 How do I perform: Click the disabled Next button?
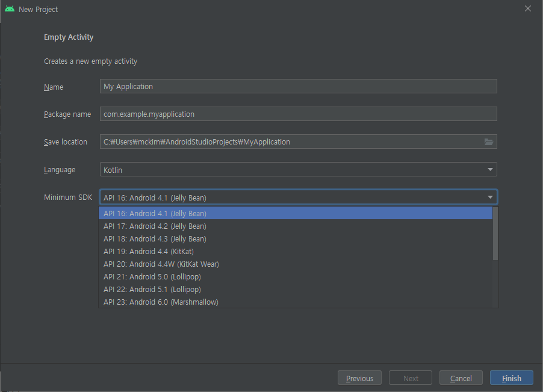point(411,378)
